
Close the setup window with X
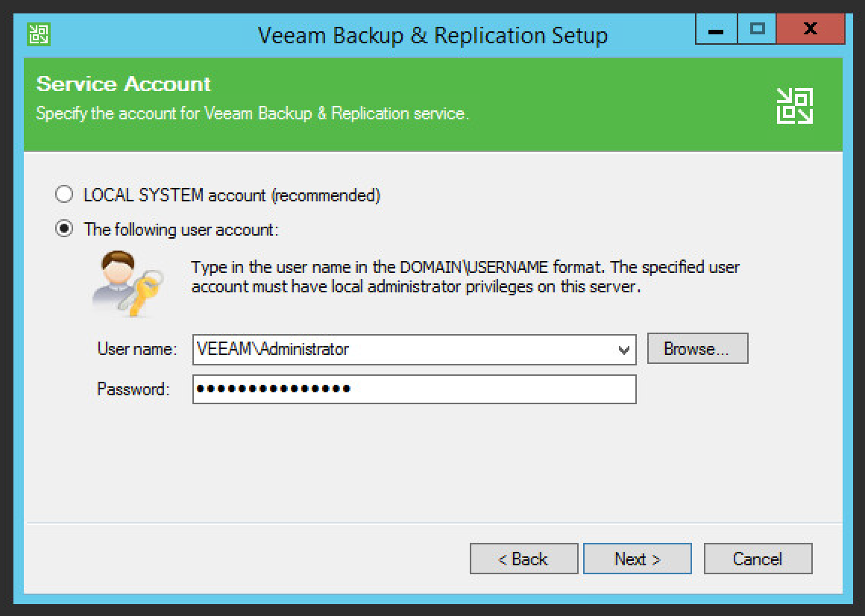coord(809,30)
